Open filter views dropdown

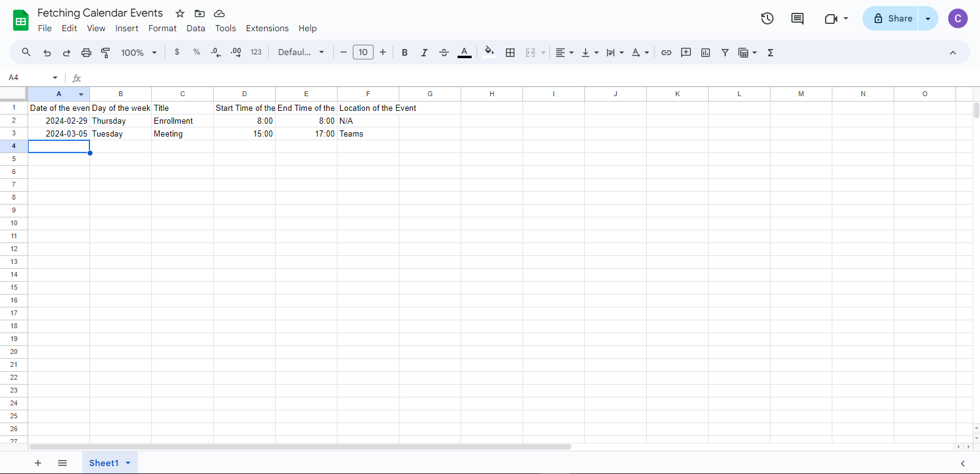748,53
